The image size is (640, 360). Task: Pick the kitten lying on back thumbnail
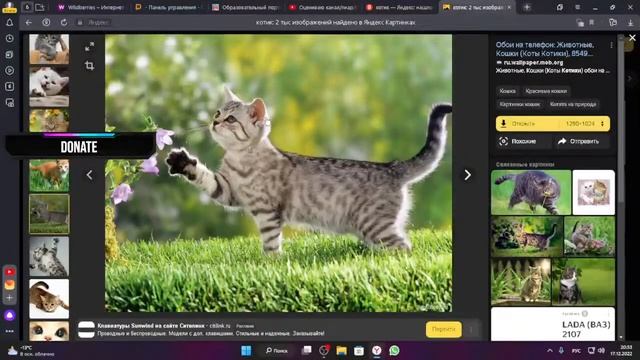49,257
